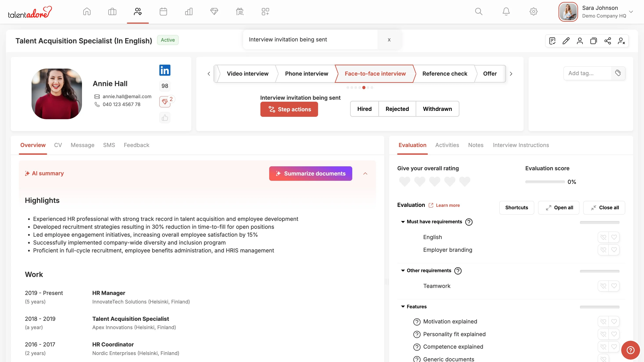Mark Teamwork with crossed-out heart

603,286
